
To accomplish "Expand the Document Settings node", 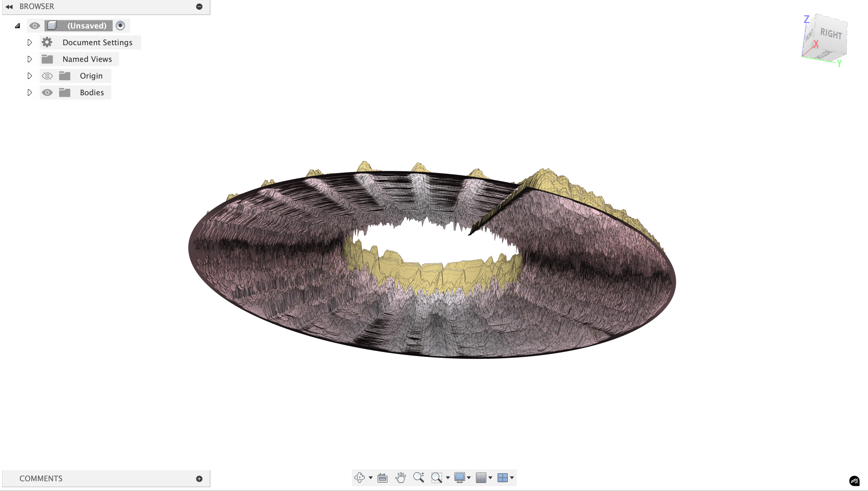I will click(x=30, y=42).
